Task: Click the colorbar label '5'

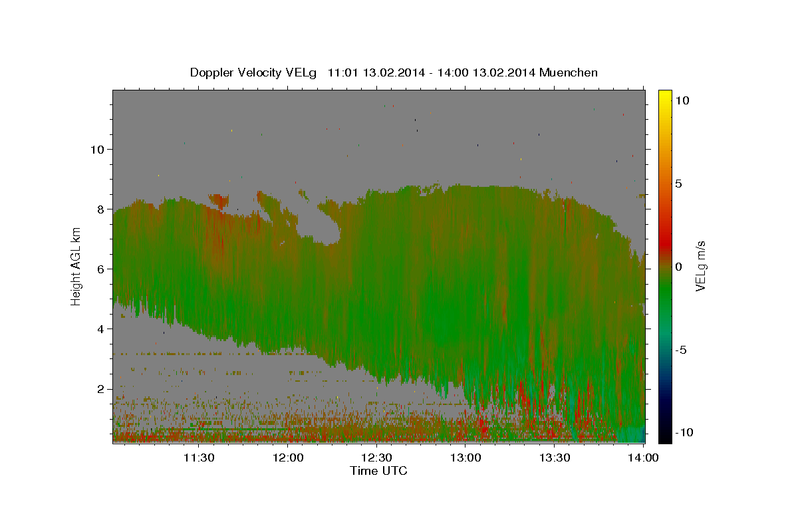Action: tap(678, 184)
